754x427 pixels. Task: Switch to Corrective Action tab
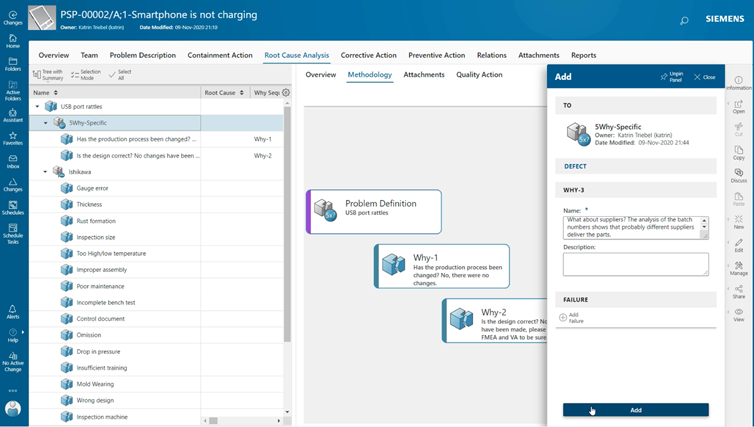click(369, 55)
